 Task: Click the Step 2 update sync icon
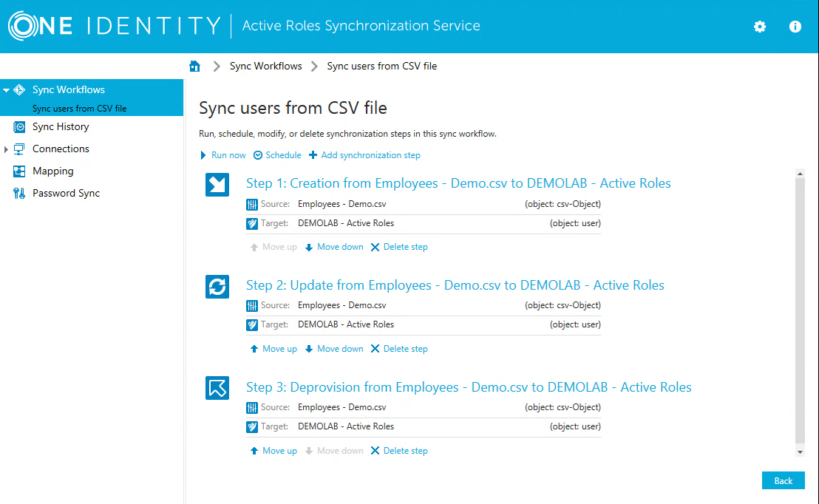[217, 287]
